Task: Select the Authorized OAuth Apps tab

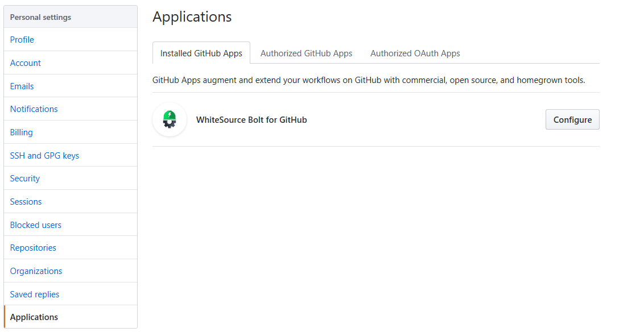Action: pos(415,53)
